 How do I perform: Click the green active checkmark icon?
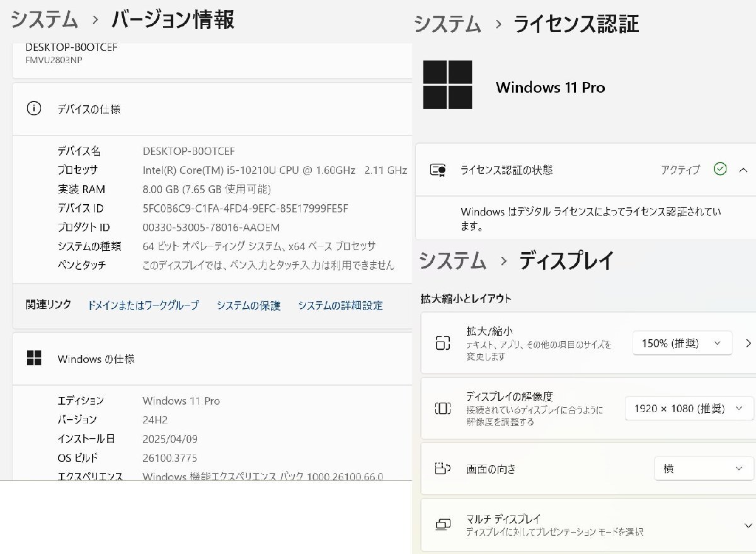[720, 169]
